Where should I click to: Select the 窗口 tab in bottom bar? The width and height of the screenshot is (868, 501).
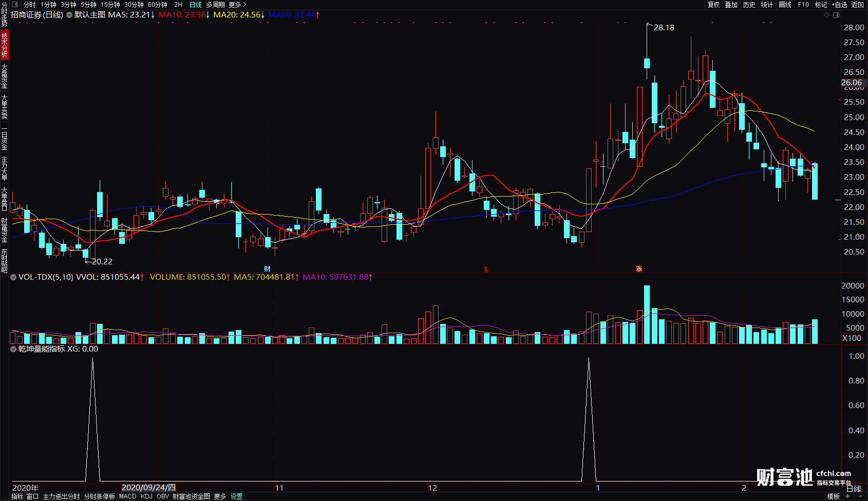coord(32,496)
